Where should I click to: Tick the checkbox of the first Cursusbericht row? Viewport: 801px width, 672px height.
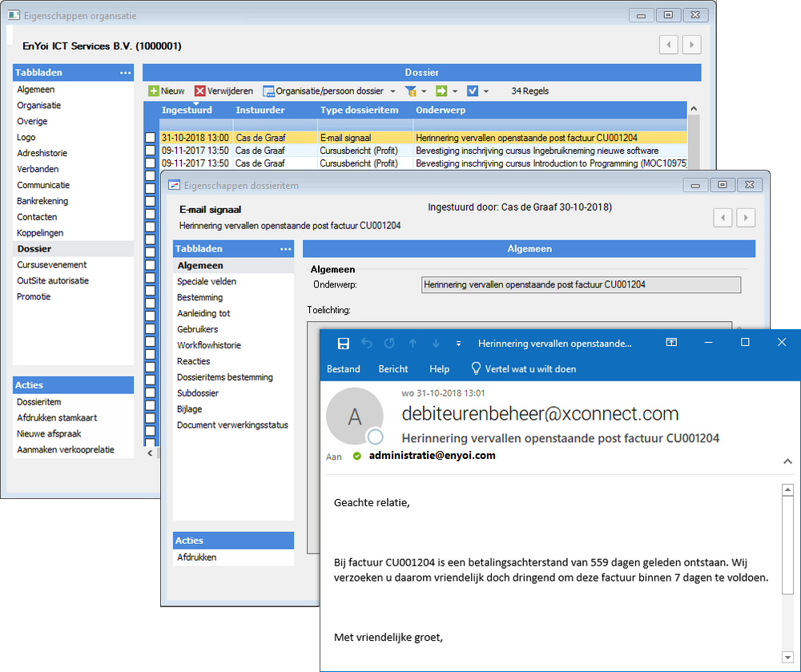[x=151, y=150]
